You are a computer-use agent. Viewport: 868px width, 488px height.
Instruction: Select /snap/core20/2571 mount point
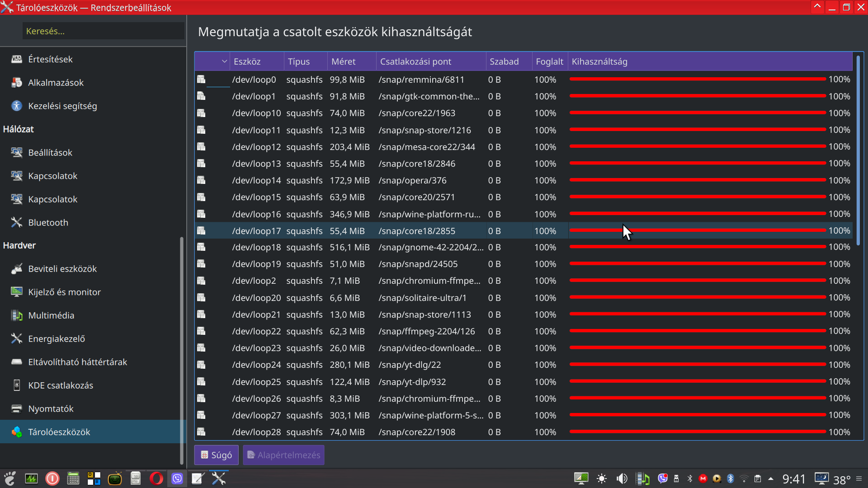[x=416, y=197]
